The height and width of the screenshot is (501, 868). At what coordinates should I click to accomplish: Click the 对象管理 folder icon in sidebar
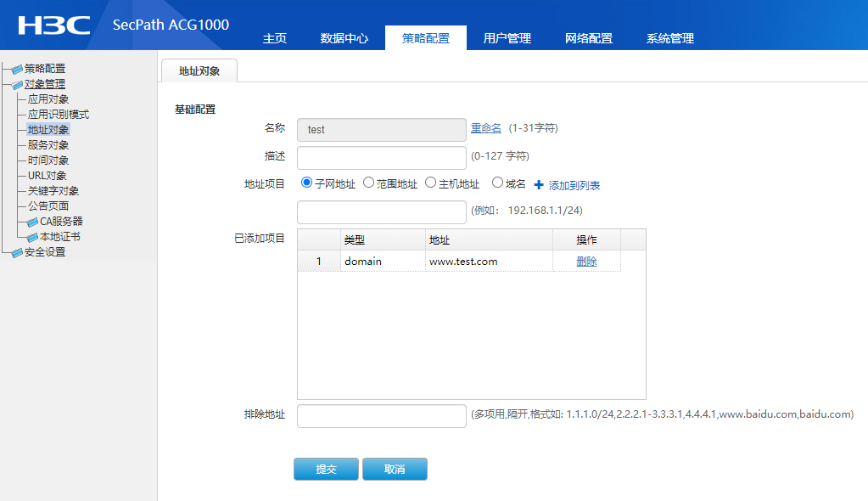pos(17,84)
